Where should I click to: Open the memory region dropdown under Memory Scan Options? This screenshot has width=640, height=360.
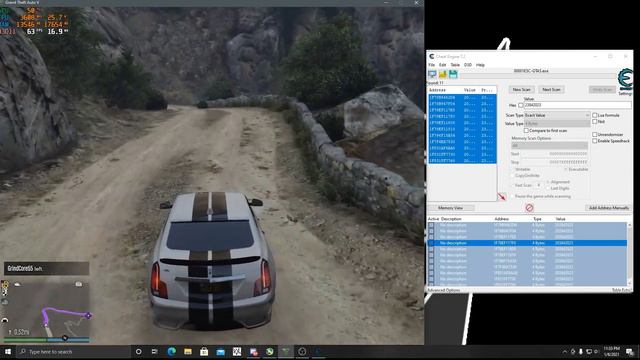549,145
